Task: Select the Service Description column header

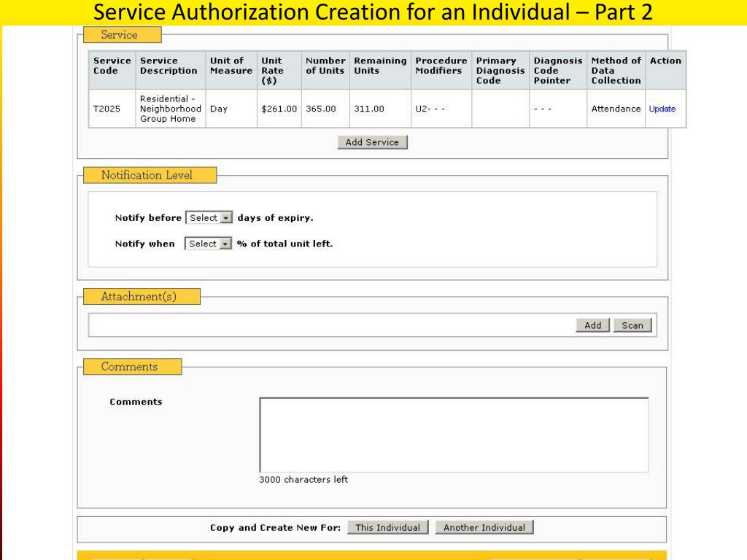Action: point(169,66)
